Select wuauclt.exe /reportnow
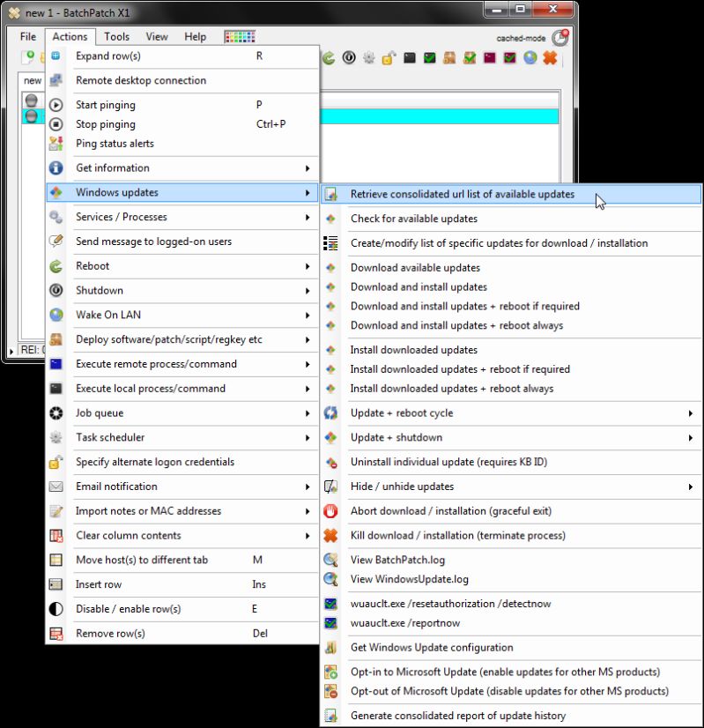The image size is (704, 728). 511,623
